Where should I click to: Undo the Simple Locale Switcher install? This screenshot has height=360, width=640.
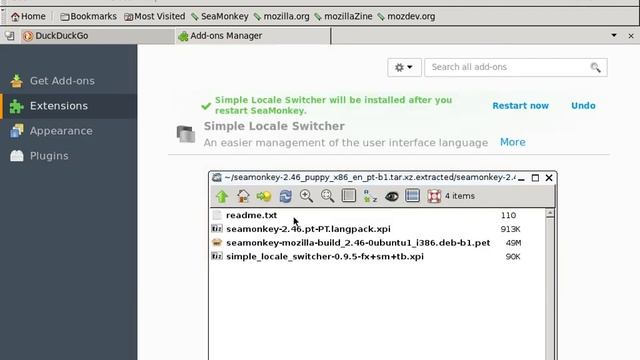(583, 106)
